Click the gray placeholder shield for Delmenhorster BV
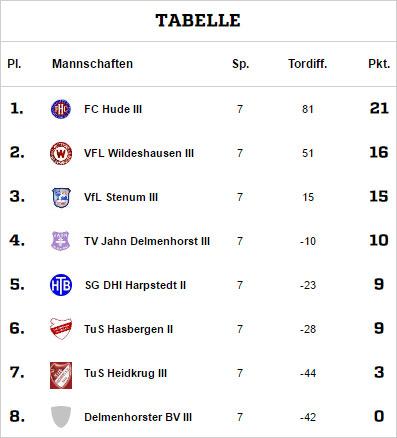 [x=61, y=417]
